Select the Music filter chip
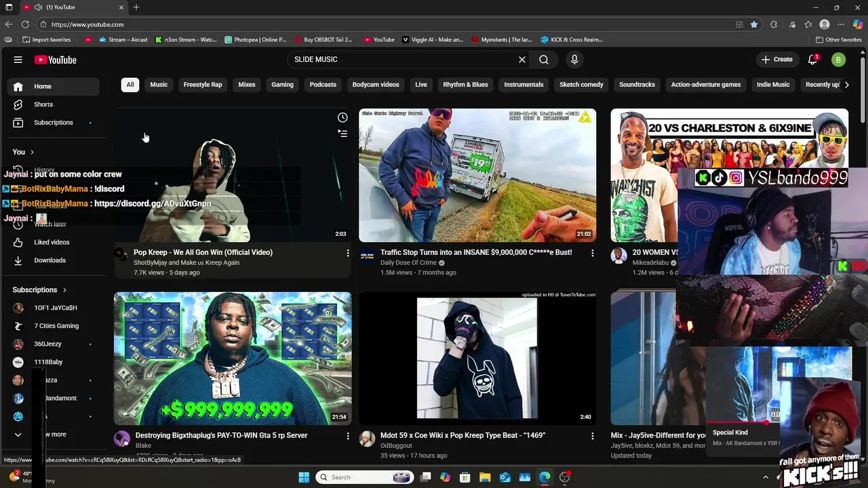The height and width of the screenshot is (488, 868). (x=159, y=85)
